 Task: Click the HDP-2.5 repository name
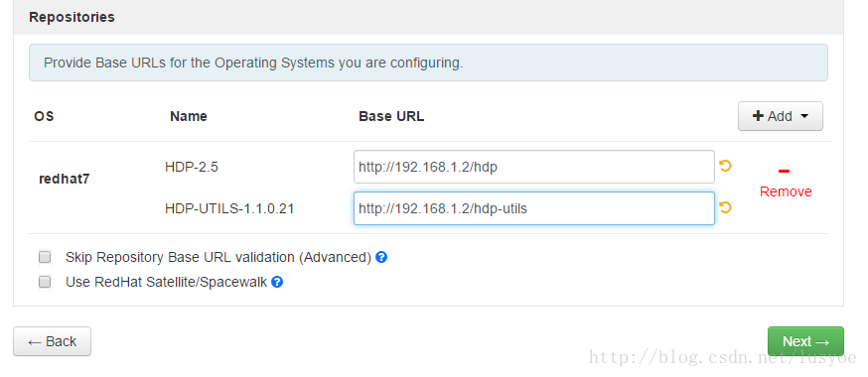(192, 167)
